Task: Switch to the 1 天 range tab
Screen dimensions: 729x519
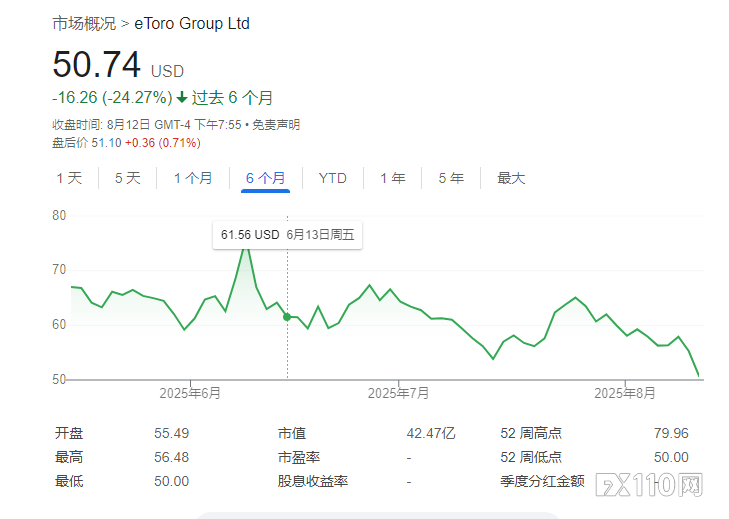Action: coord(69,178)
